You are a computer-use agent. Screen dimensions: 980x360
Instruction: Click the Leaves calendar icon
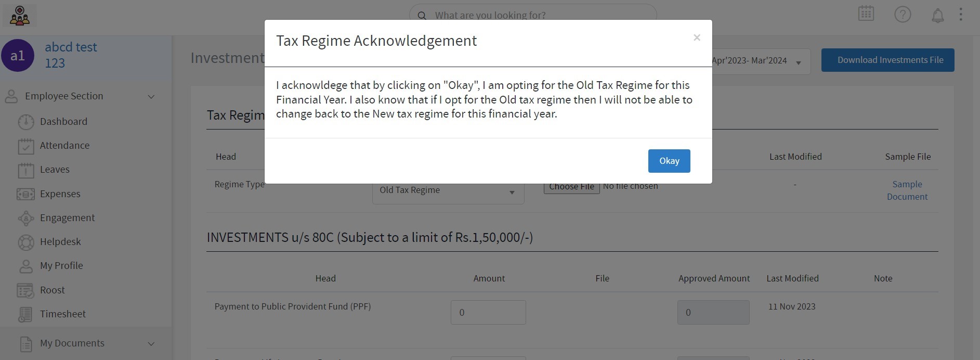(x=25, y=170)
